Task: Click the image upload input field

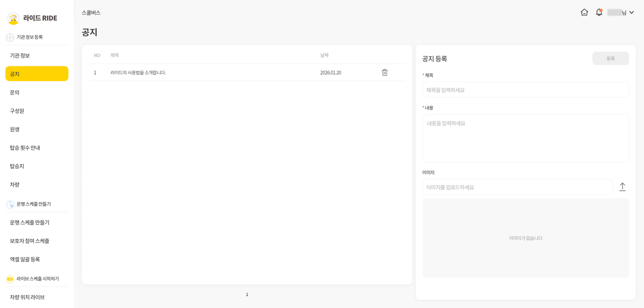Action: coord(517,187)
